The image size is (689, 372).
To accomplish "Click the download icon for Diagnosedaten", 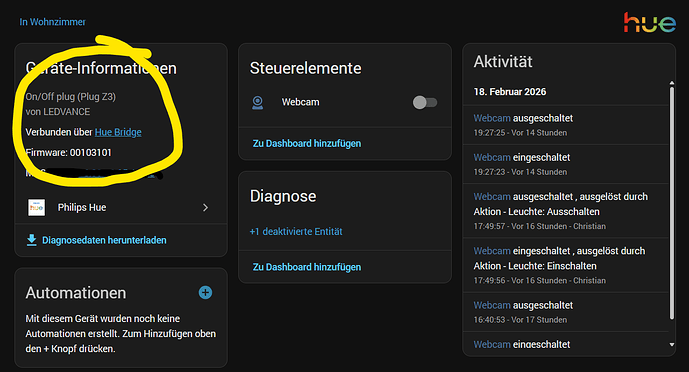I will tap(31, 240).
